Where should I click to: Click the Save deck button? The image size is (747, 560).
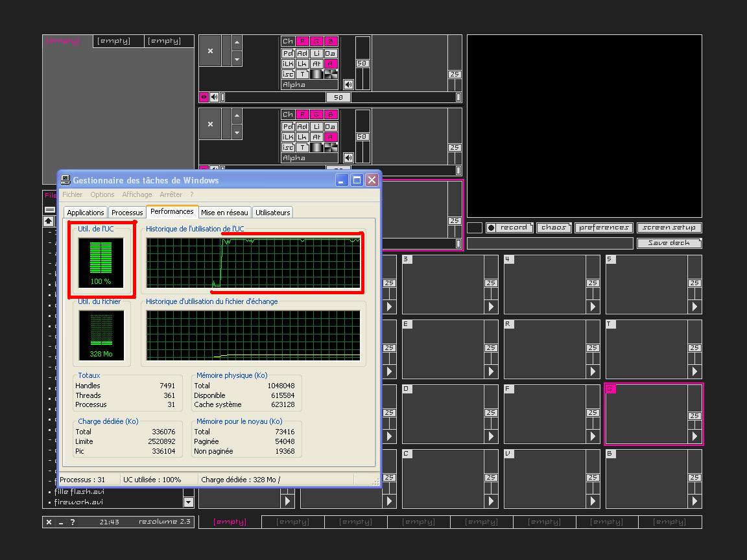669,243
